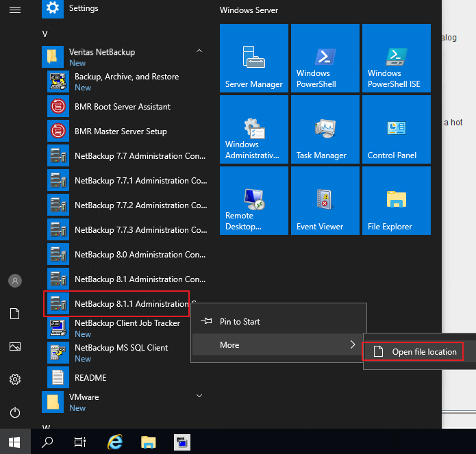
Task: Open the Task Manager tile
Action: tap(325, 129)
